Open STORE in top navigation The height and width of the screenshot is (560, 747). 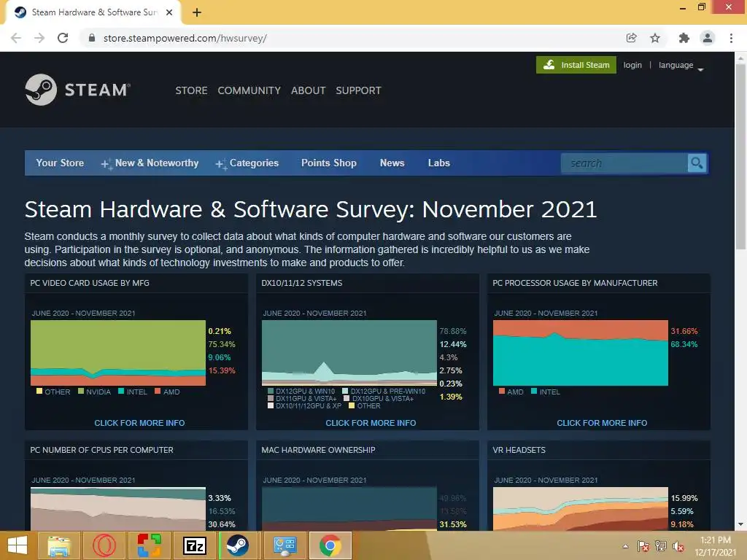click(x=191, y=90)
